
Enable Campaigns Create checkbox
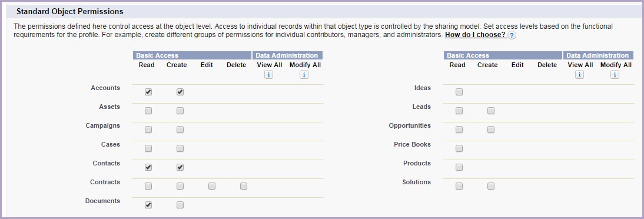[x=180, y=130]
